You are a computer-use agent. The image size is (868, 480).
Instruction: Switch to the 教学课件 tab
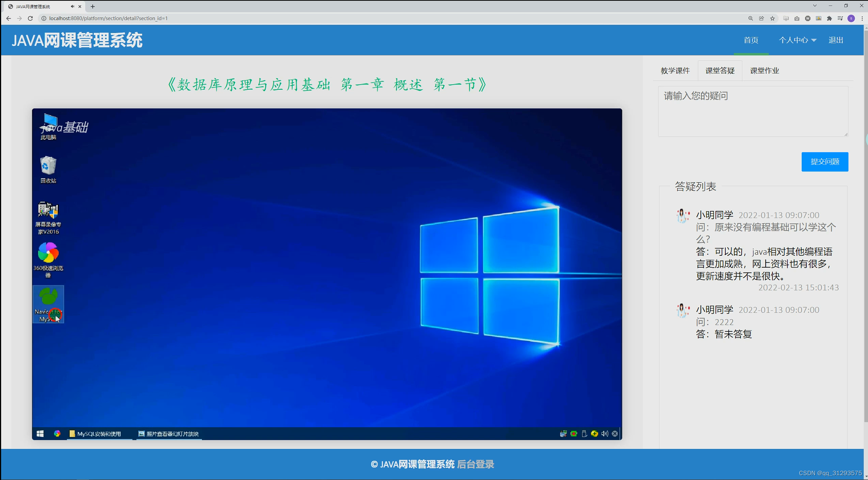pos(675,70)
